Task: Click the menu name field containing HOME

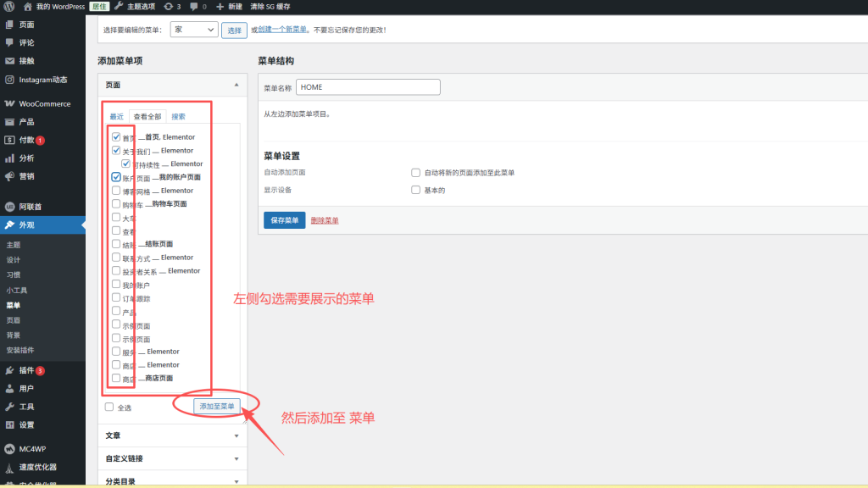Action: click(368, 86)
